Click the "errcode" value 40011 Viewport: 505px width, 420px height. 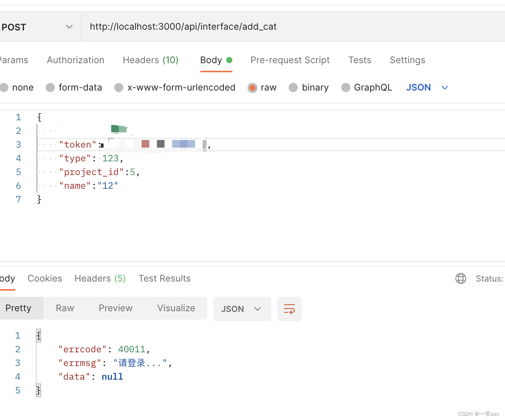click(132, 349)
